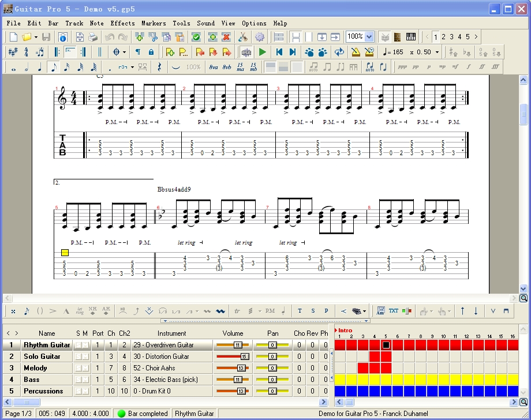This screenshot has width=531, height=420.
Task: Click the score vertical scrollbar down arrow
Action: 523,288
